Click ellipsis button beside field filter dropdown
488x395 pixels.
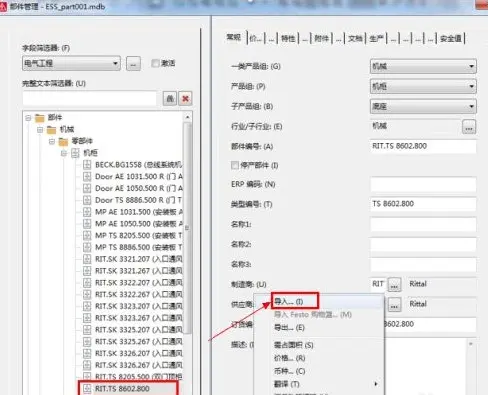(133, 63)
